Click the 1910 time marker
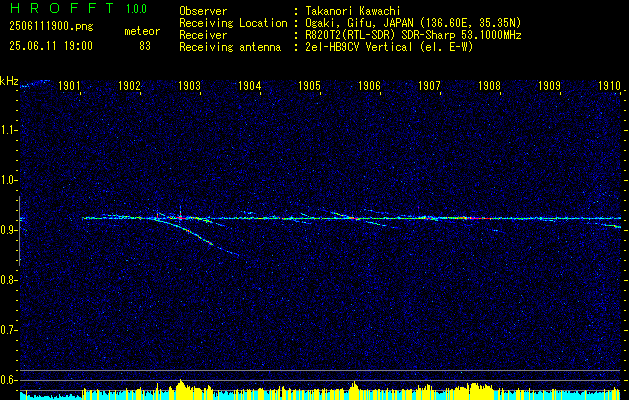The image size is (629, 400). 609,85
